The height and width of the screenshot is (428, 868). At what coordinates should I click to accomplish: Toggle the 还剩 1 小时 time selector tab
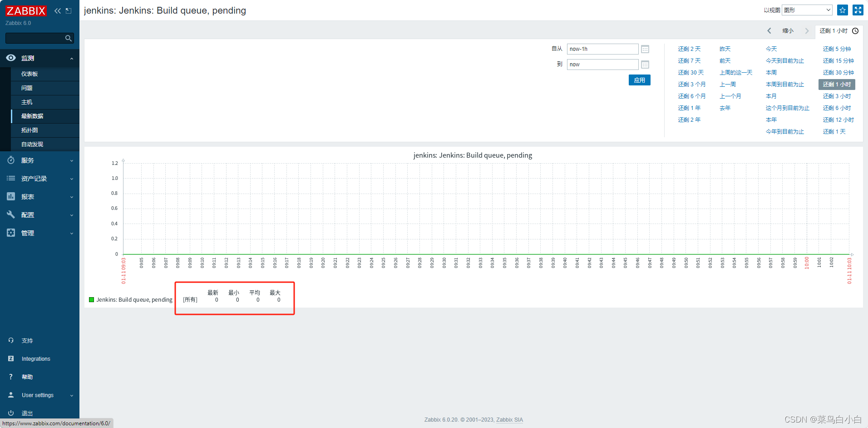[839, 31]
